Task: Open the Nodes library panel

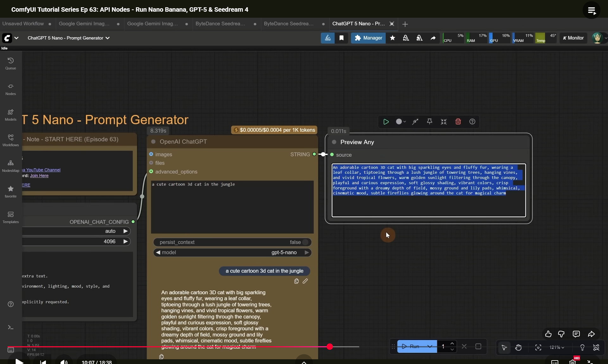Action: [10, 89]
